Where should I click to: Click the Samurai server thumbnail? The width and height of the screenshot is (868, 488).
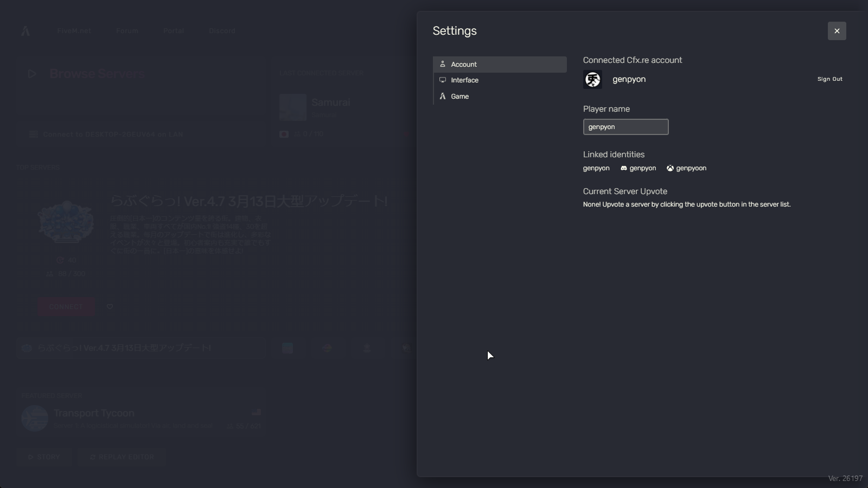coord(293,107)
